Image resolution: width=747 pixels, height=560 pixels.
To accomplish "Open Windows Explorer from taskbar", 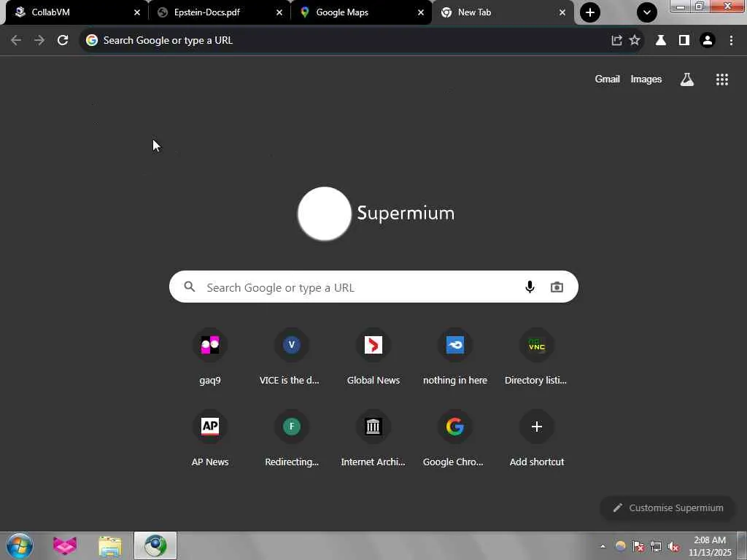I will pos(110,545).
